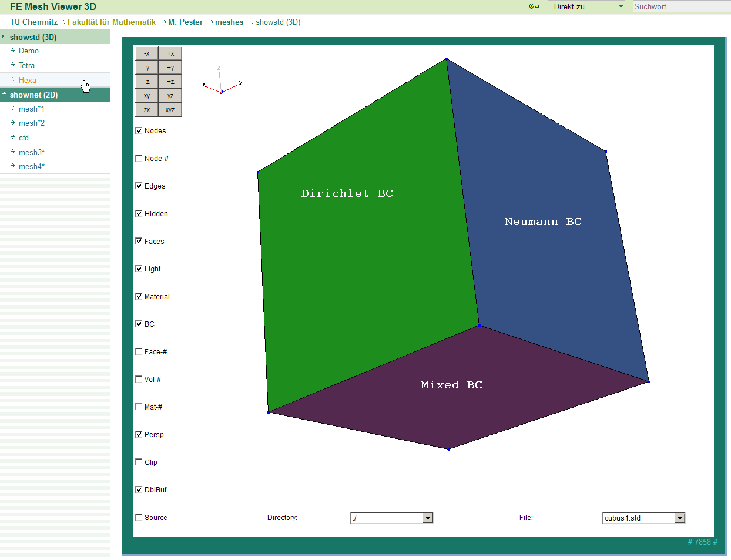Image resolution: width=731 pixels, height=560 pixels.
Task: Select the xyz isometric view button
Action: [x=170, y=110]
